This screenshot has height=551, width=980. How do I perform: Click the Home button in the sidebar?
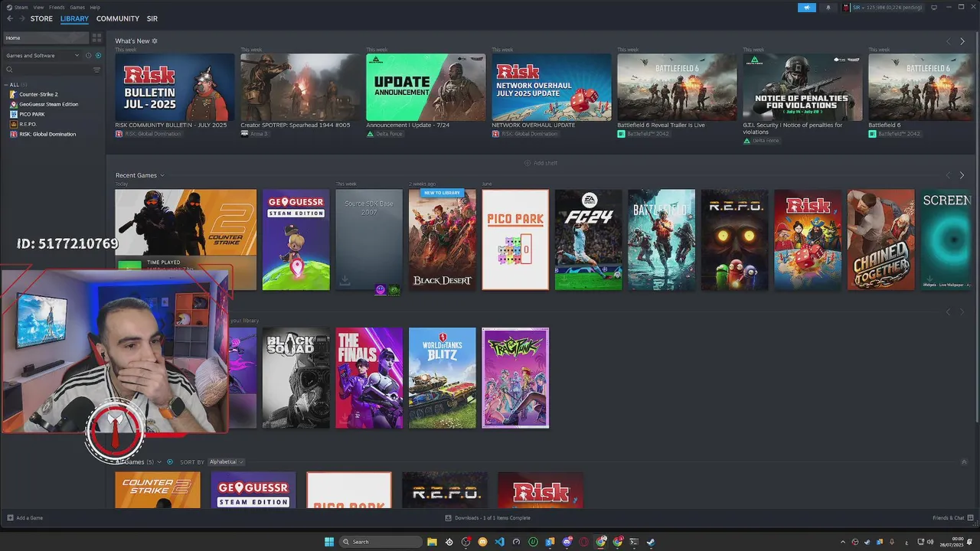click(x=46, y=37)
